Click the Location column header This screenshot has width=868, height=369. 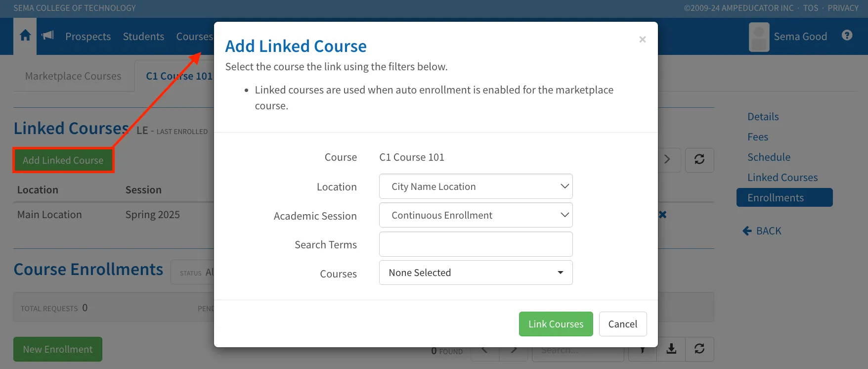(38, 190)
